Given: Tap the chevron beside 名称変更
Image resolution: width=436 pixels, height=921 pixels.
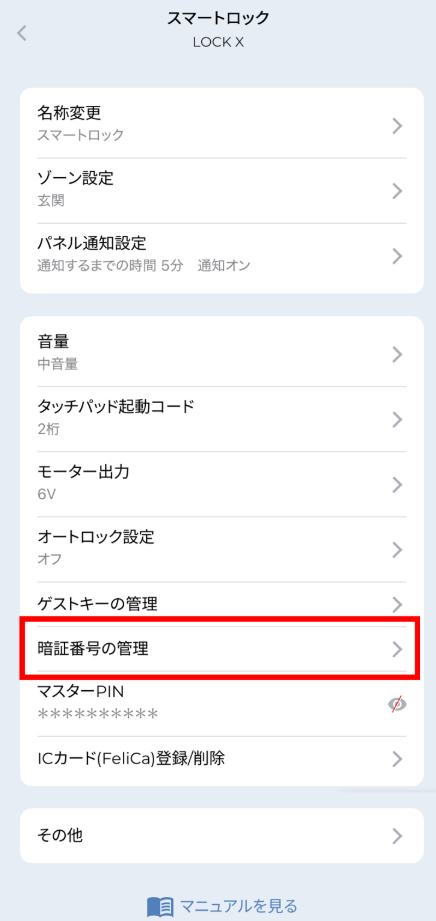Looking at the screenshot, I should pos(397,126).
